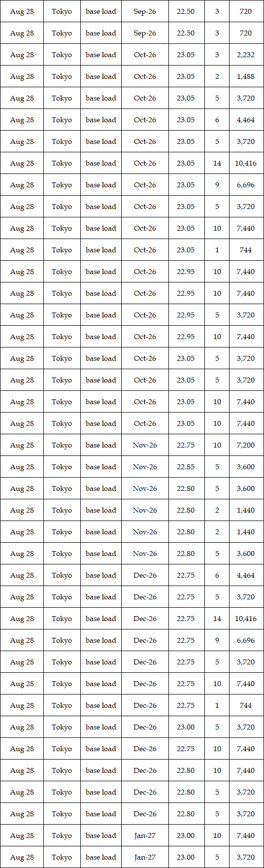Image resolution: width=264 pixels, height=868 pixels.
Task: Click 10,416 volume in the Oct-26 row
Action: click(x=246, y=163)
